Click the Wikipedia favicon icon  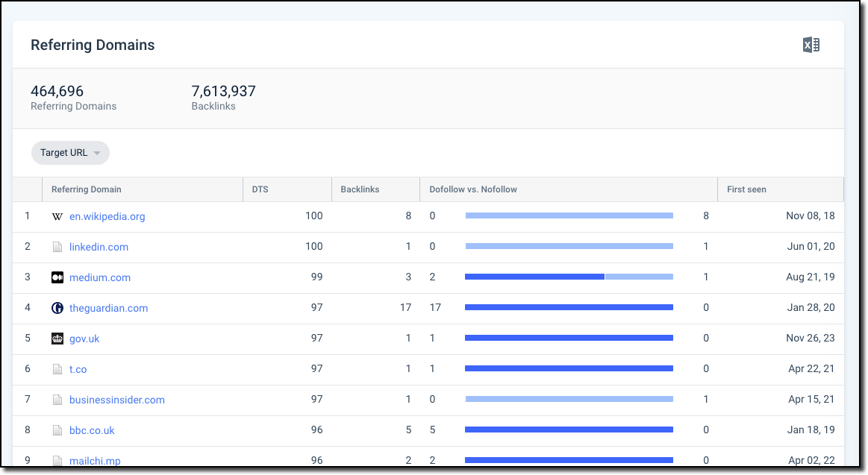[x=57, y=216]
